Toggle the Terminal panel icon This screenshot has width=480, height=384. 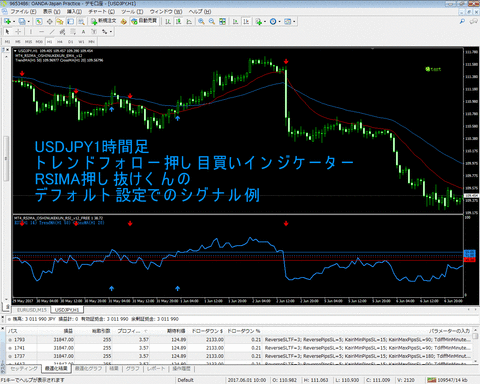coord(70,21)
